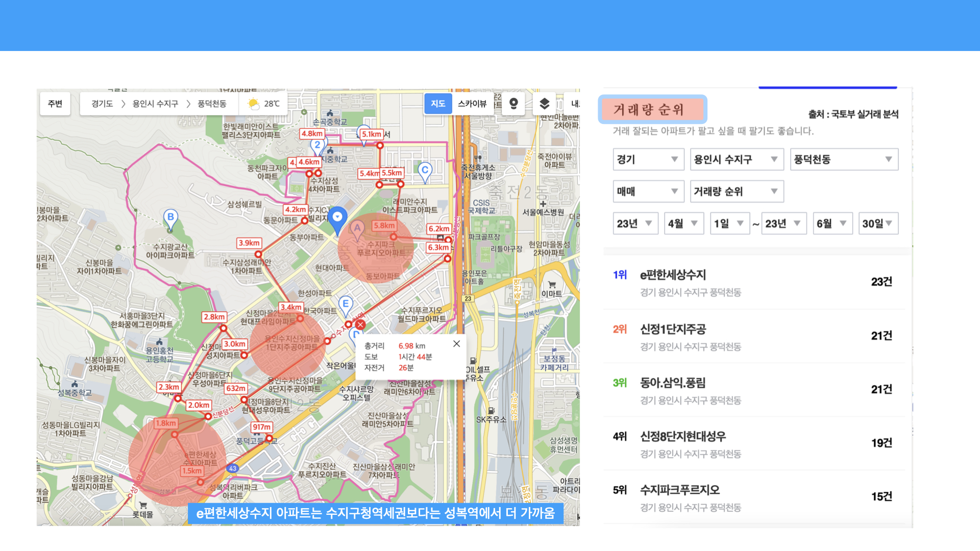980x551 pixels.
Task: Close the distance info popup
Action: coord(456,344)
